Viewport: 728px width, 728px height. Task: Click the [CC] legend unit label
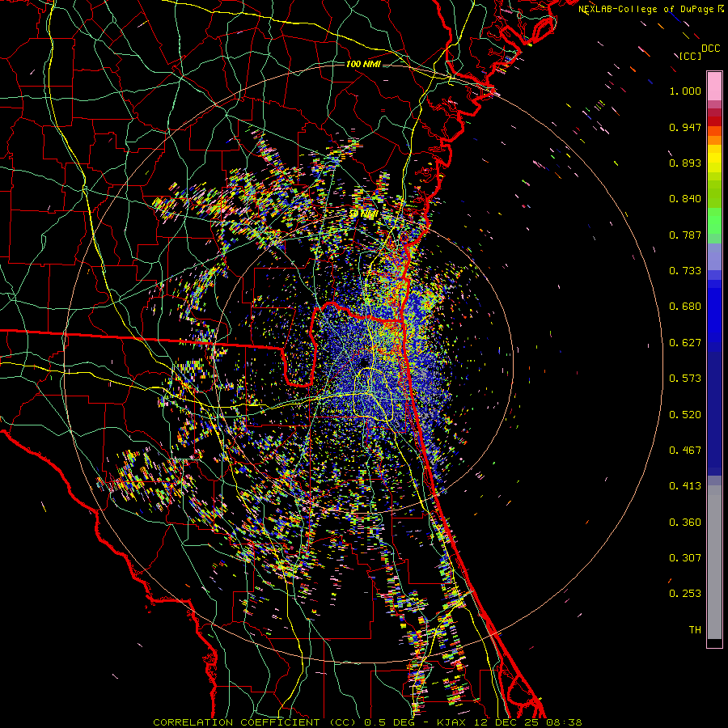tap(690, 56)
